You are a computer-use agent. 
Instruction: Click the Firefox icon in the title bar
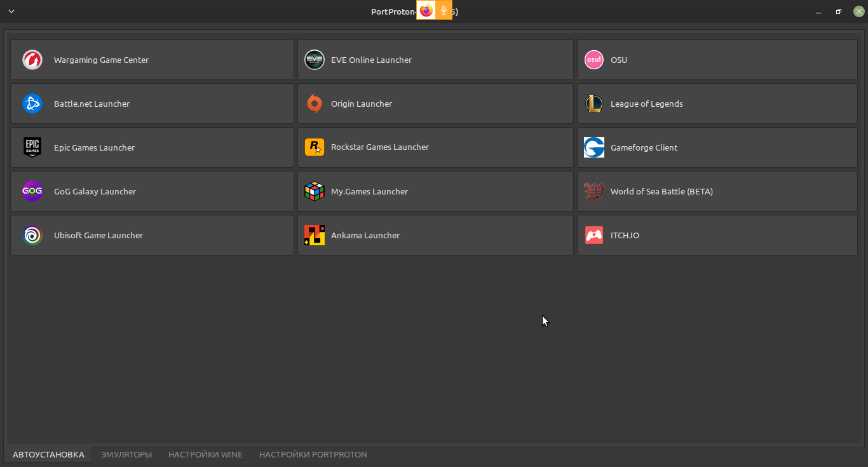point(426,11)
